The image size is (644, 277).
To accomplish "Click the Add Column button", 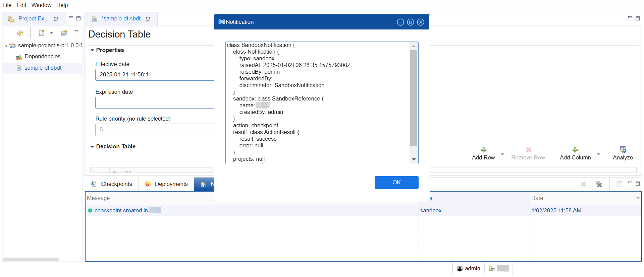I will click(575, 154).
